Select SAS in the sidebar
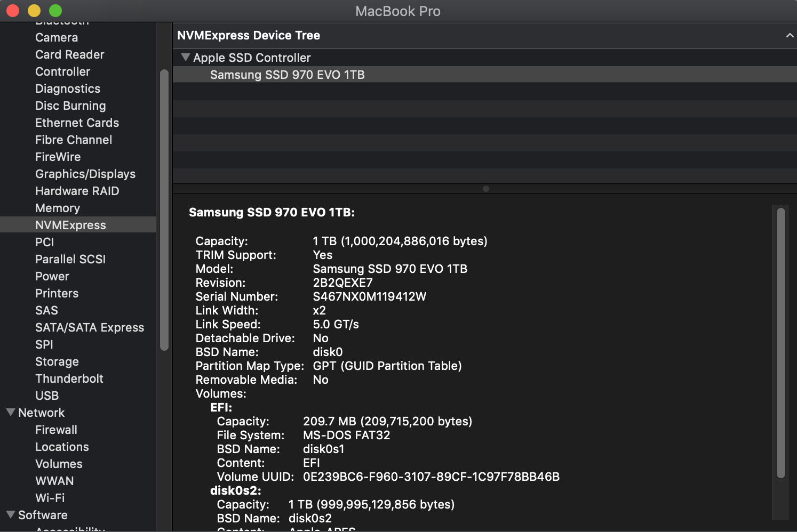 [46, 310]
